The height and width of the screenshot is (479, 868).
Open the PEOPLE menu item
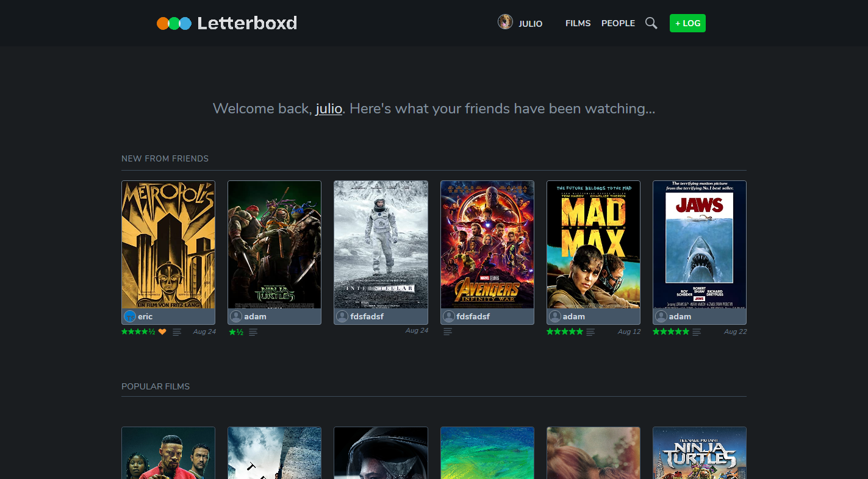tap(618, 23)
